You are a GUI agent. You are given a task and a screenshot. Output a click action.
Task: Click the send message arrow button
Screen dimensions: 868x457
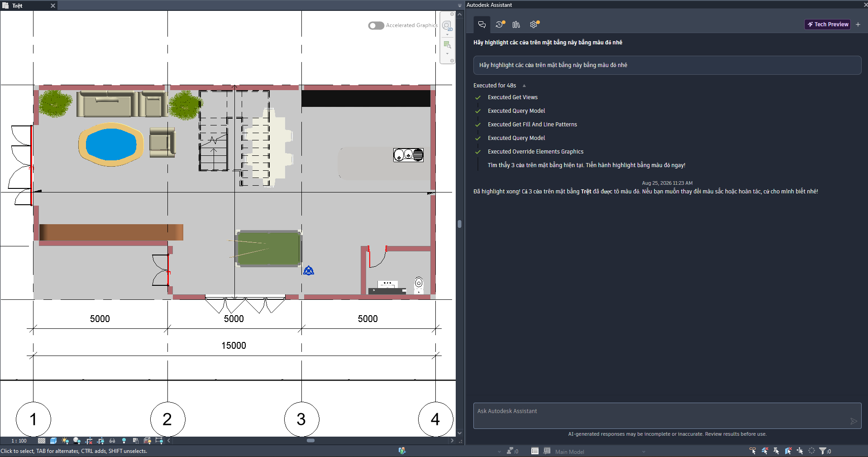854,421
